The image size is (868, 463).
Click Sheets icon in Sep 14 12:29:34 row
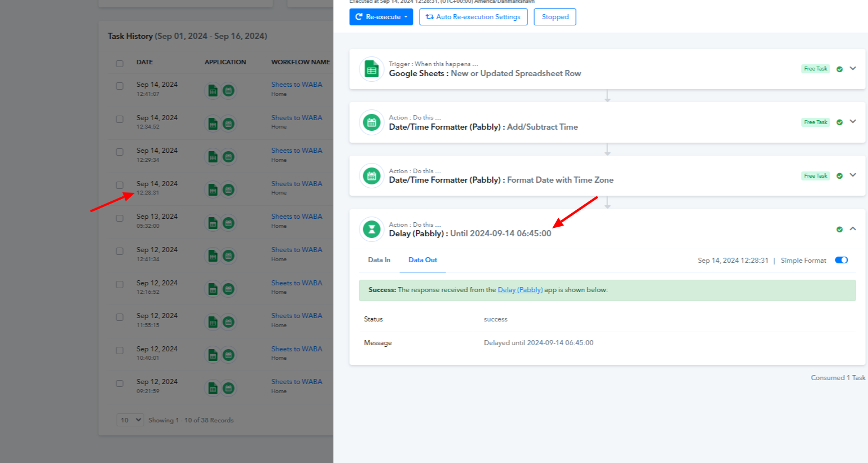pyautogui.click(x=213, y=157)
